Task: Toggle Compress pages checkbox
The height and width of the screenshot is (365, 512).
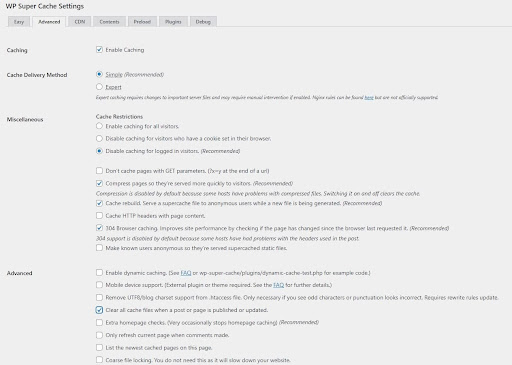Action: (x=99, y=183)
